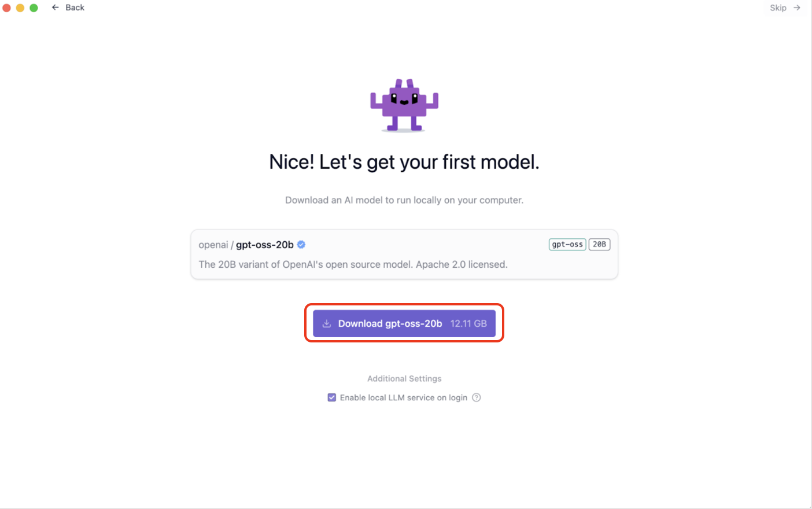
Task: Maximize the window with the green button
Action: click(34, 8)
